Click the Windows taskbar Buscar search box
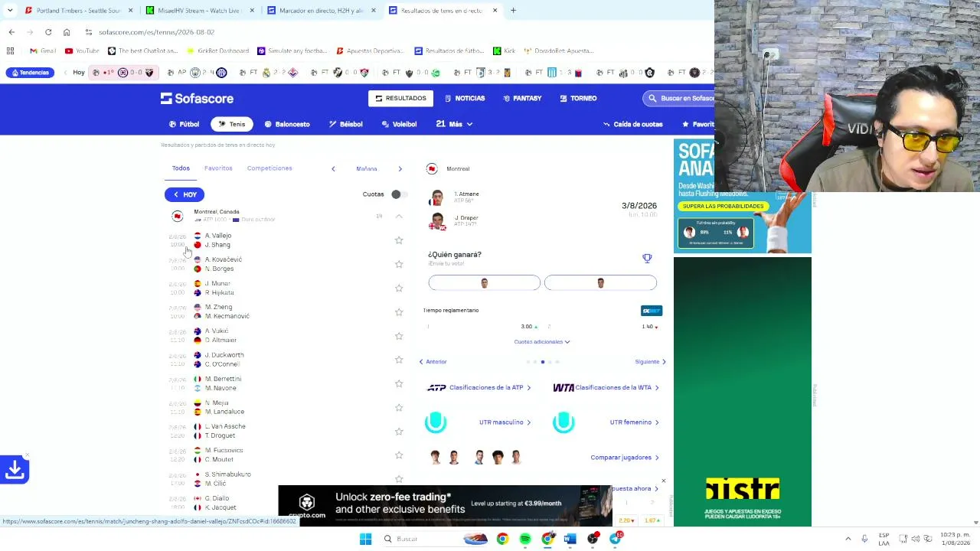 (x=419, y=539)
